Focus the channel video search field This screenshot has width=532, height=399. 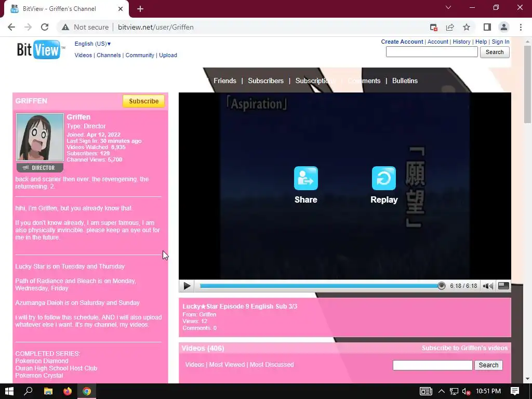(x=432, y=365)
